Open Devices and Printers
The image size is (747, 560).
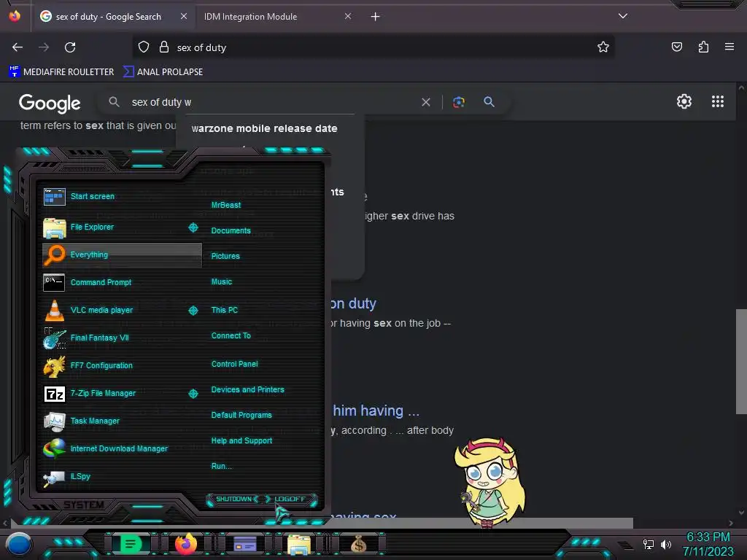tap(247, 389)
